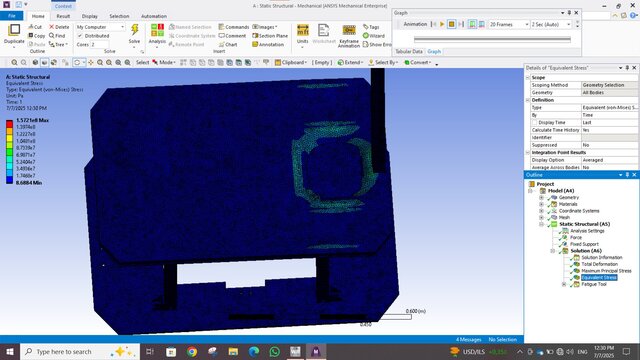This screenshot has height=360, width=640.
Task: Open the Analysis ribbon icon
Action: tap(157, 30)
